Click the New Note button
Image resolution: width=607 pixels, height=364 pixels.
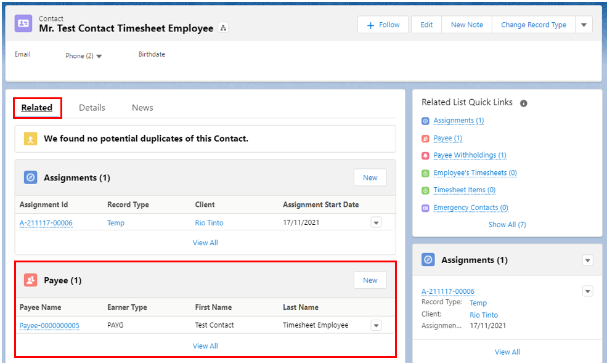pos(467,25)
